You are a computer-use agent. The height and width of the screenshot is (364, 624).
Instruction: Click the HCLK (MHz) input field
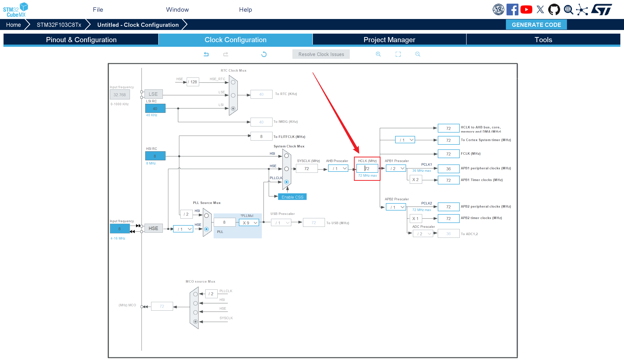(x=367, y=169)
